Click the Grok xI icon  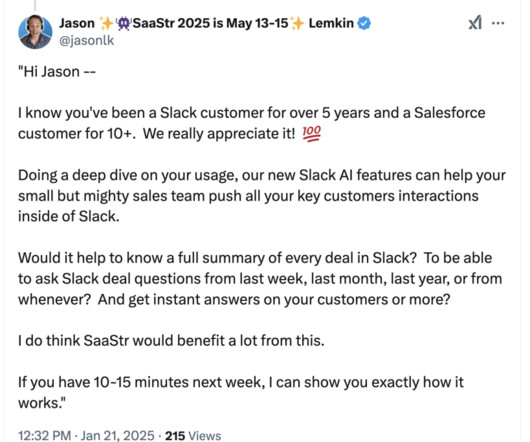pyautogui.click(x=475, y=23)
